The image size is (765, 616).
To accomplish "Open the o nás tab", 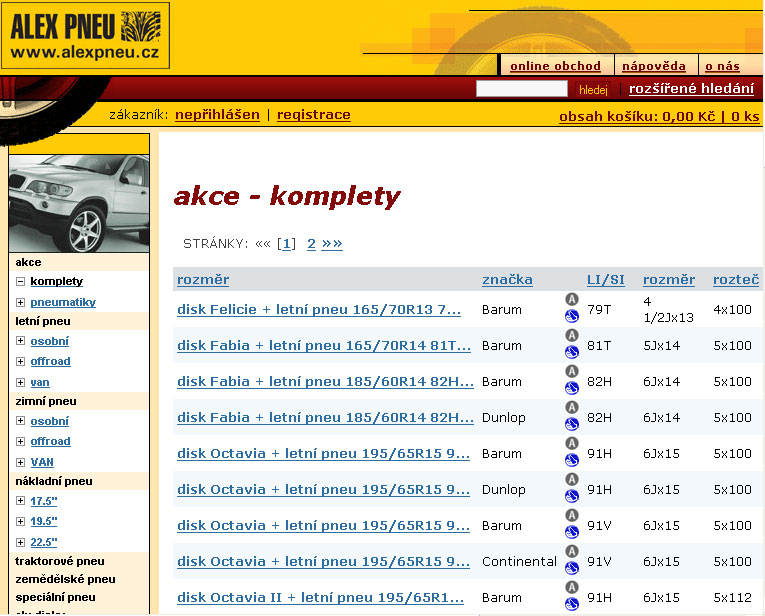I will pyautogui.click(x=722, y=66).
